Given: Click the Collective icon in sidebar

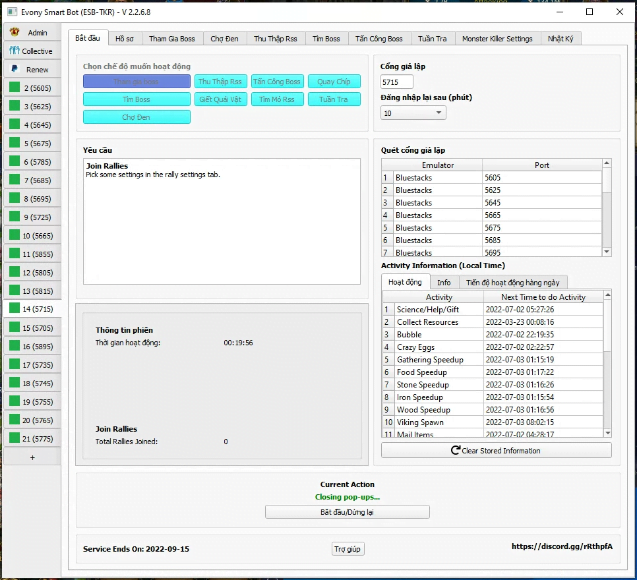Looking at the screenshot, I should click(15, 51).
